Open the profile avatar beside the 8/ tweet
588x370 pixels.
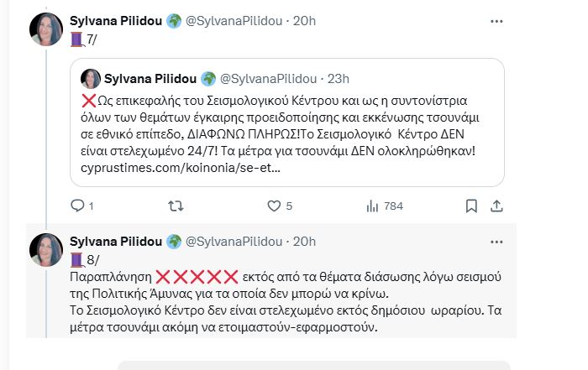pos(45,250)
